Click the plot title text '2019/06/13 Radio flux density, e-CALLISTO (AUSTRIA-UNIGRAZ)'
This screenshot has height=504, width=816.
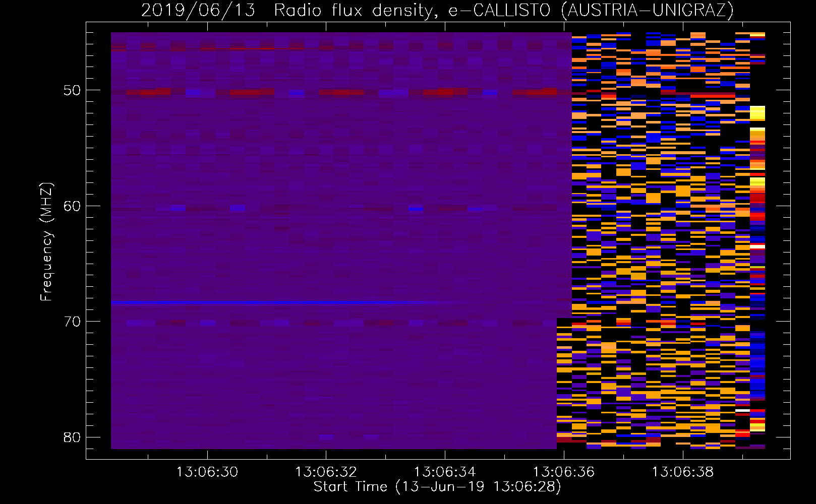(437, 10)
